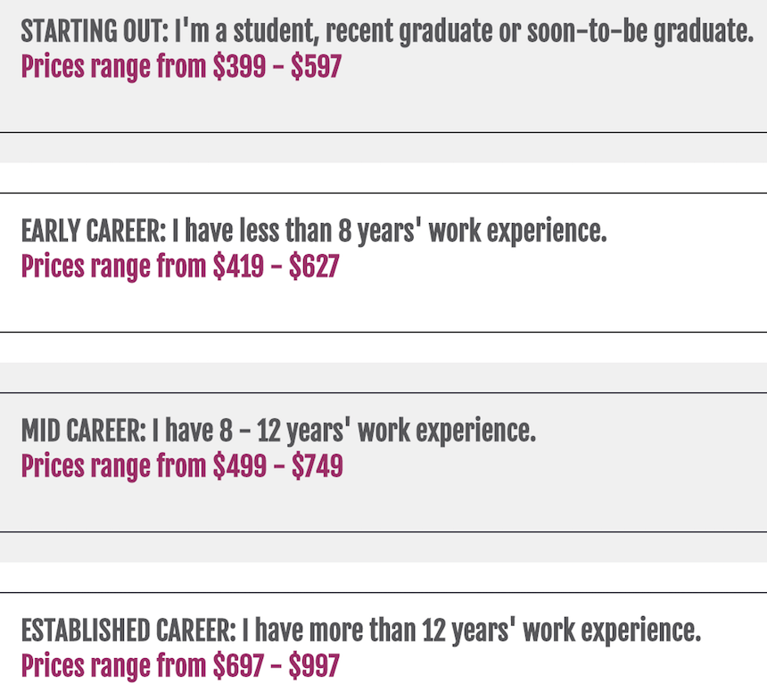Click the $997 price figure
This screenshot has width=767, height=700.
point(315,665)
